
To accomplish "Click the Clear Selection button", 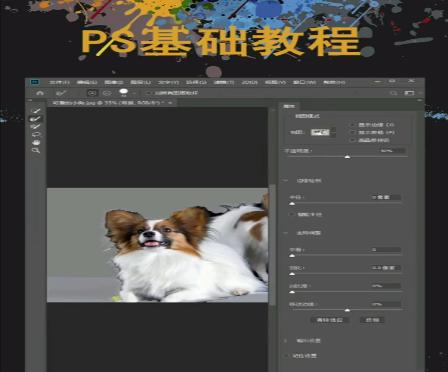I will [329, 320].
